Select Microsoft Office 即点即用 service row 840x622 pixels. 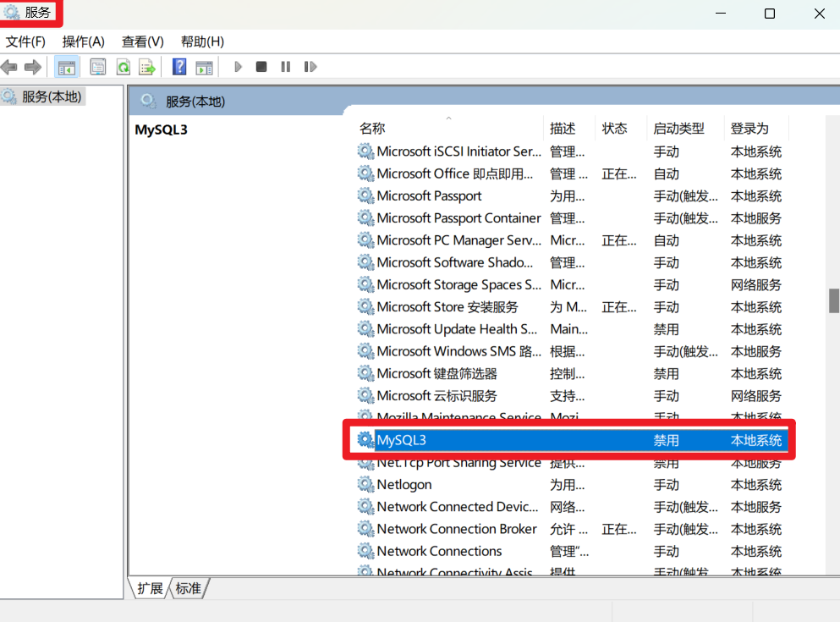(572, 174)
